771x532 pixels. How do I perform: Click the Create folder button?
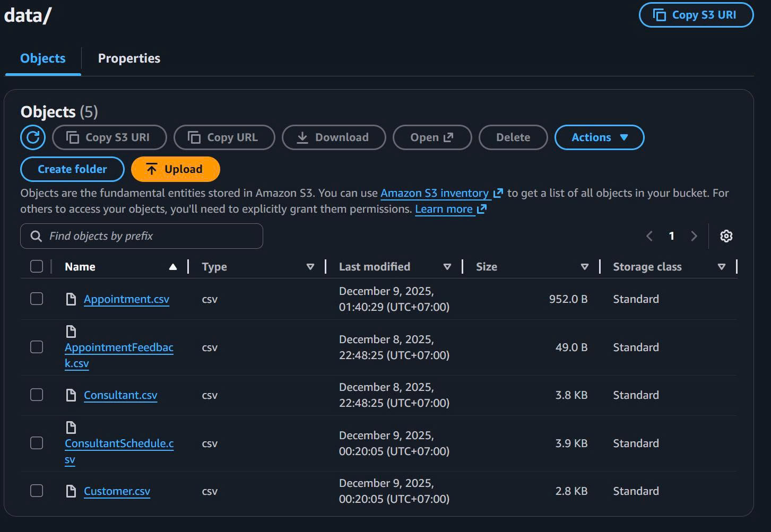[72, 169]
